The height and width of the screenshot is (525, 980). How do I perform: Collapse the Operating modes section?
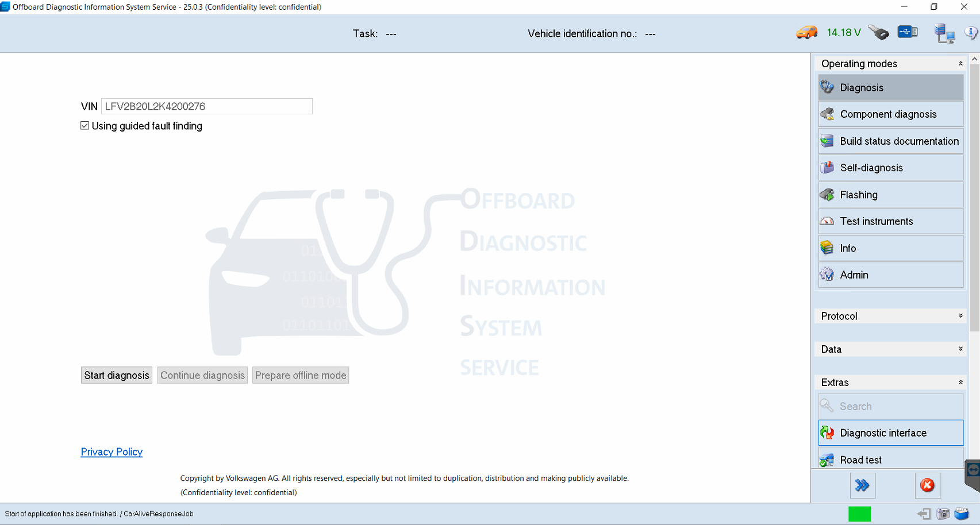click(960, 64)
